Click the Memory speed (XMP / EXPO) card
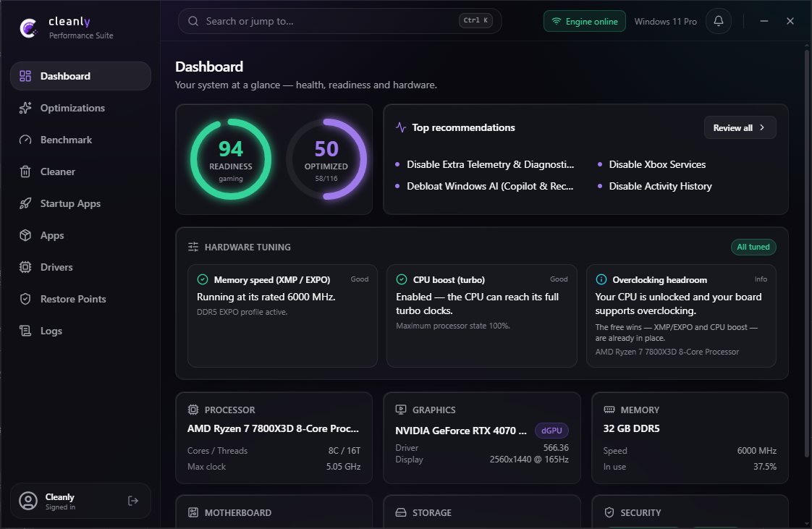 [282, 316]
